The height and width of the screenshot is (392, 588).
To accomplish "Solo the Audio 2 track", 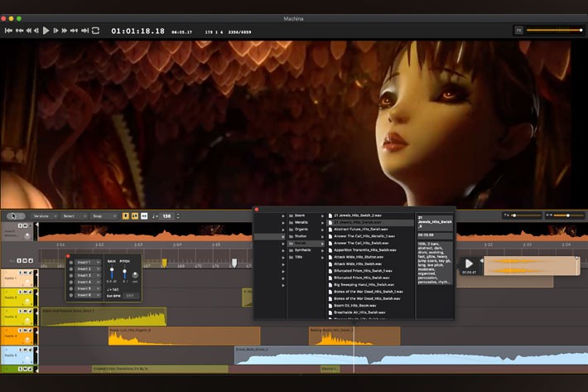I will tap(21, 292).
